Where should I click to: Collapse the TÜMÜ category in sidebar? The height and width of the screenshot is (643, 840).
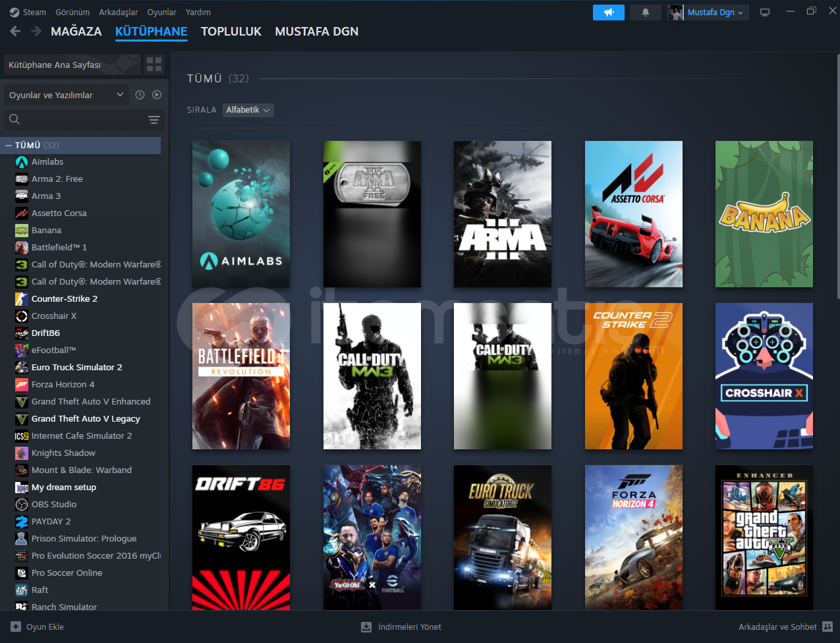[x=9, y=145]
